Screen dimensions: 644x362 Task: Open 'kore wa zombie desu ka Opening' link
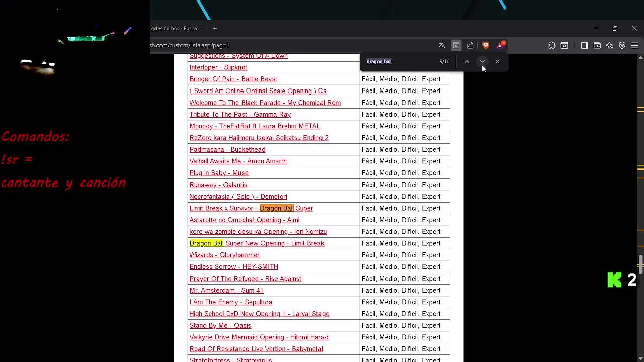258,232
